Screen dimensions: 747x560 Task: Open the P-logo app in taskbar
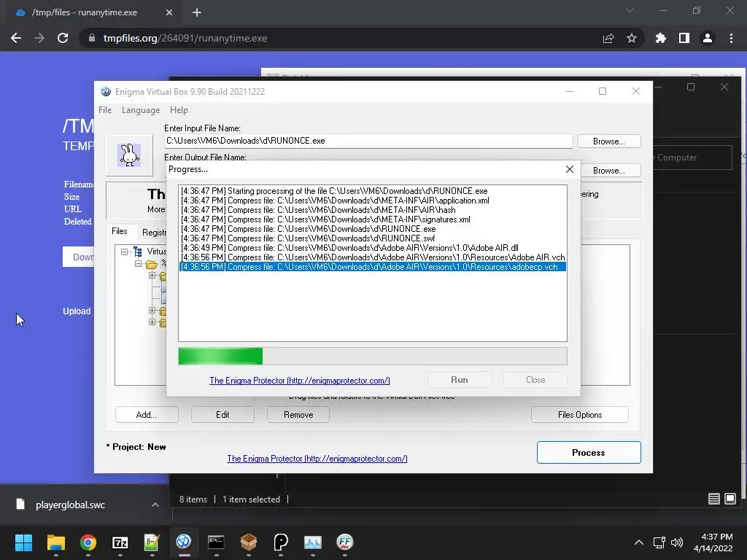point(281,542)
